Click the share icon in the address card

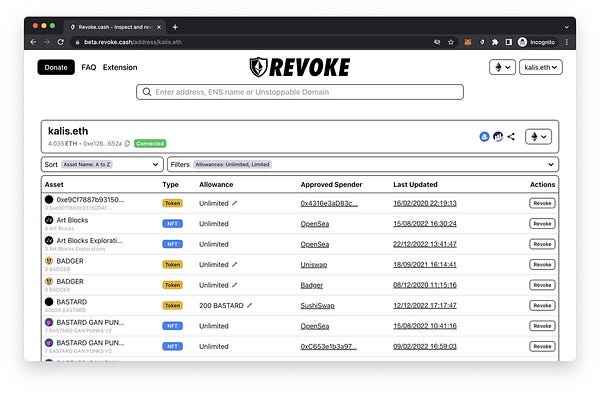(511, 137)
